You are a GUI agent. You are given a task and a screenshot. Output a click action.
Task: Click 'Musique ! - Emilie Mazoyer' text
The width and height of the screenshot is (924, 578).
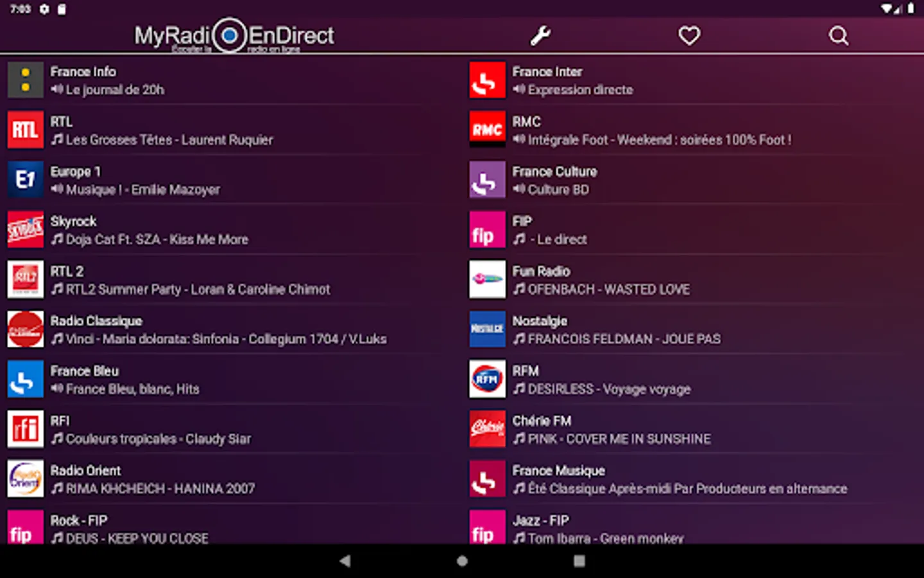pyautogui.click(x=143, y=189)
